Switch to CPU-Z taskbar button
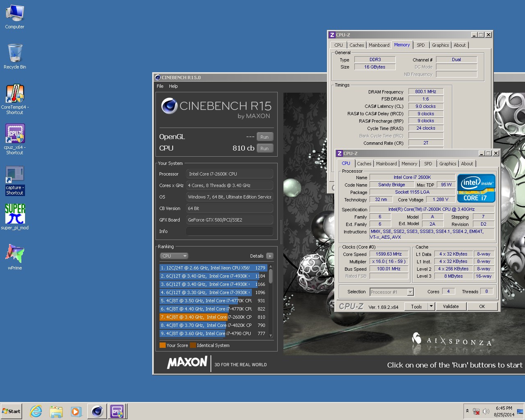The image size is (525, 420). click(x=117, y=411)
